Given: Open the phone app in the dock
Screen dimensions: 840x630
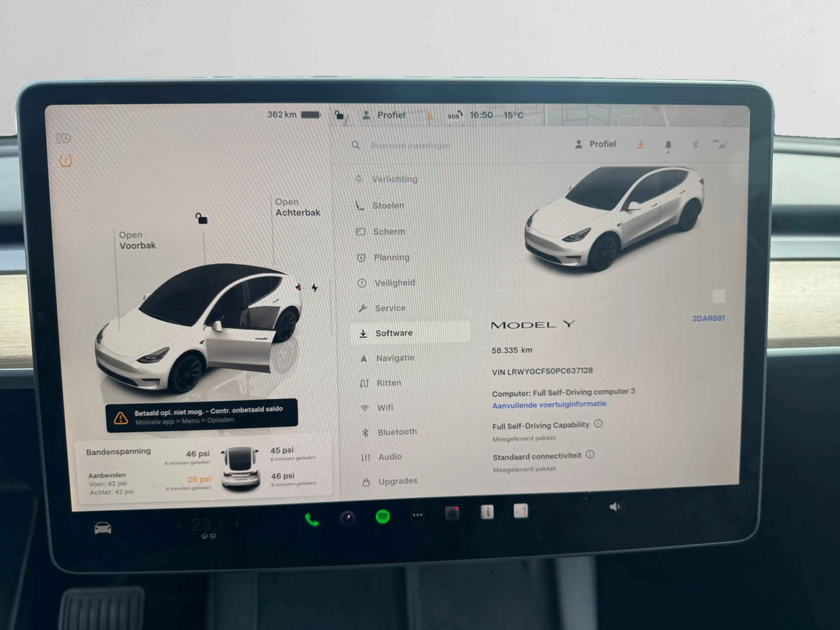Looking at the screenshot, I should (x=312, y=520).
